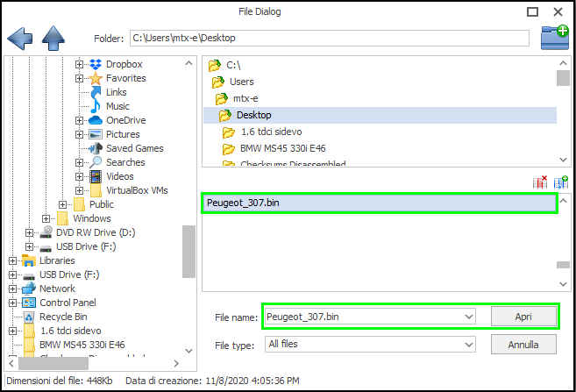This screenshot has height=392, width=576.
Task: Click the red X column icon
Action: coord(540,182)
